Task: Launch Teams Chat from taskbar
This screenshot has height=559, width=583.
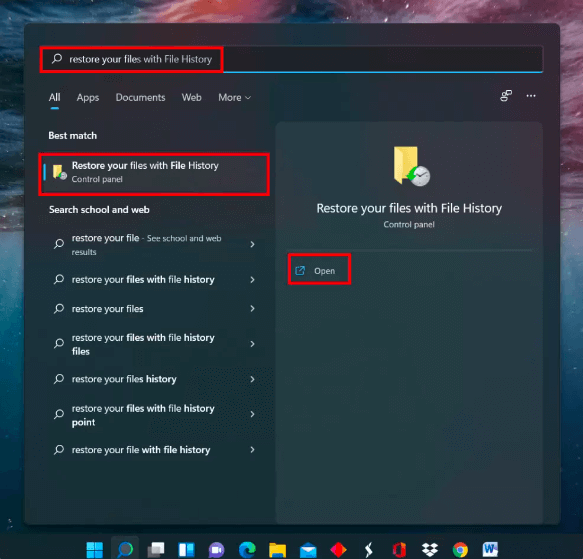Action: coord(216,550)
